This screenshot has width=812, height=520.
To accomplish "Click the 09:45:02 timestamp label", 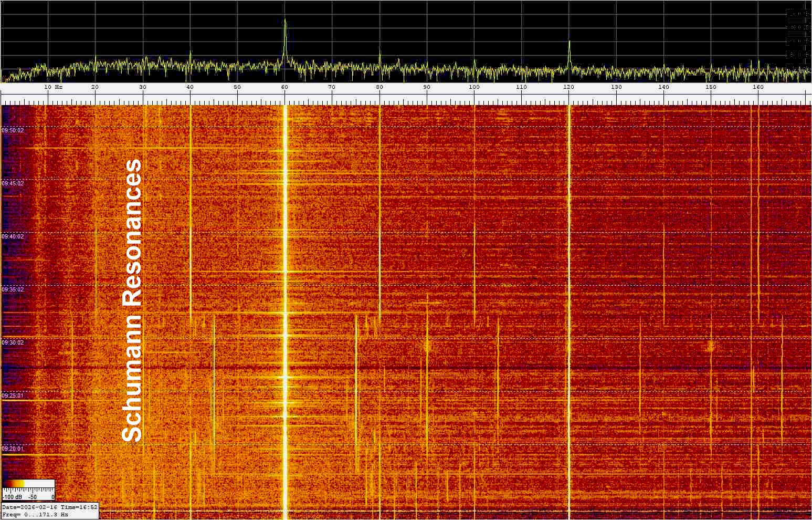I will (x=13, y=183).
